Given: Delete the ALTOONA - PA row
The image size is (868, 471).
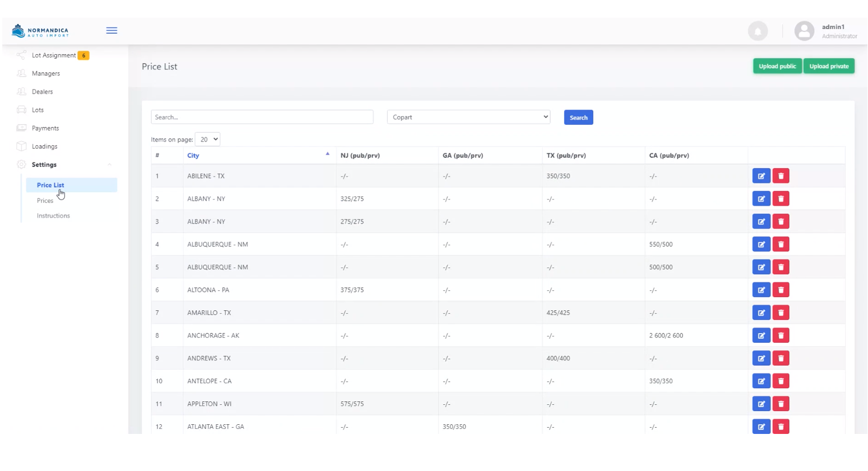Looking at the screenshot, I should coord(781,290).
